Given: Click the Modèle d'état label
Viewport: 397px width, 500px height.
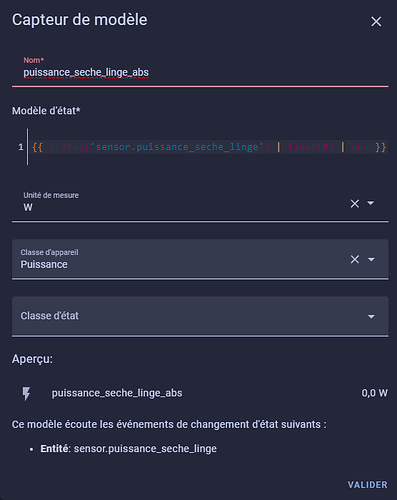Looking at the screenshot, I should coord(46,111).
